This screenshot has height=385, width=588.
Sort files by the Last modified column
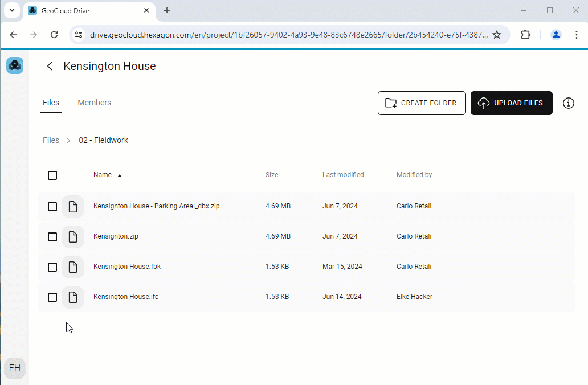343,175
